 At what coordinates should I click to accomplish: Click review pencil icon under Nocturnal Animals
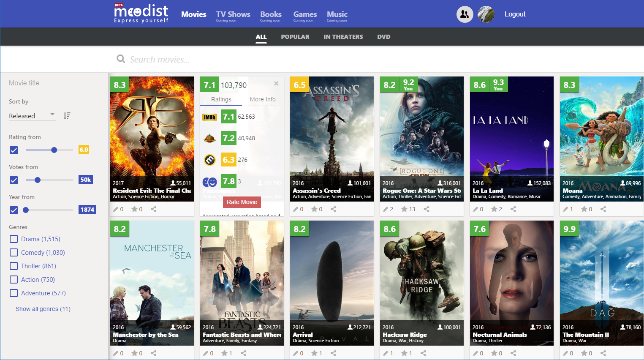pos(476,353)
